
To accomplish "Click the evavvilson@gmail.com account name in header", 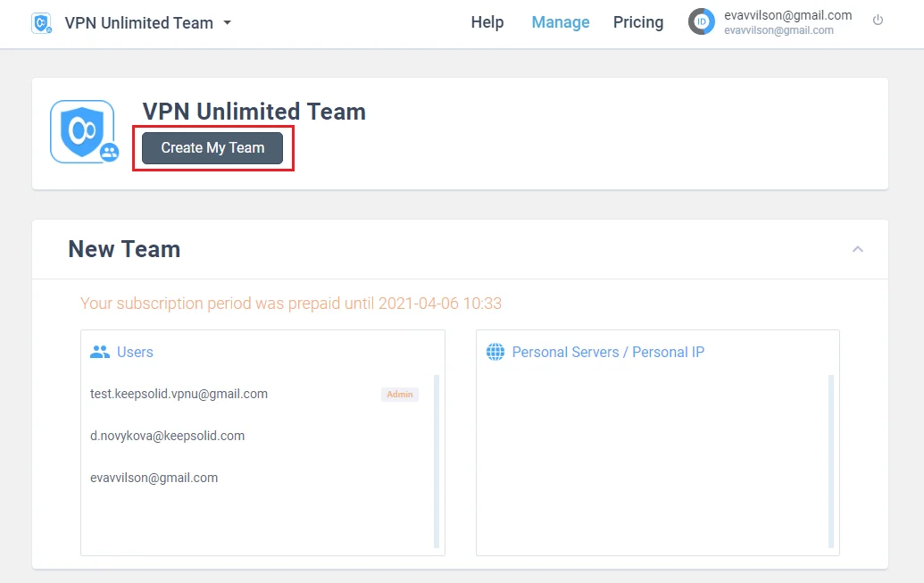I will (x=788, y=15).
